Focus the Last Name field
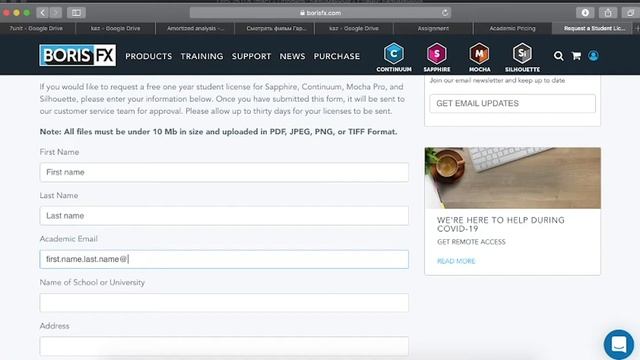This screenshot has width=640, height=360. click(x=224, y=216)
